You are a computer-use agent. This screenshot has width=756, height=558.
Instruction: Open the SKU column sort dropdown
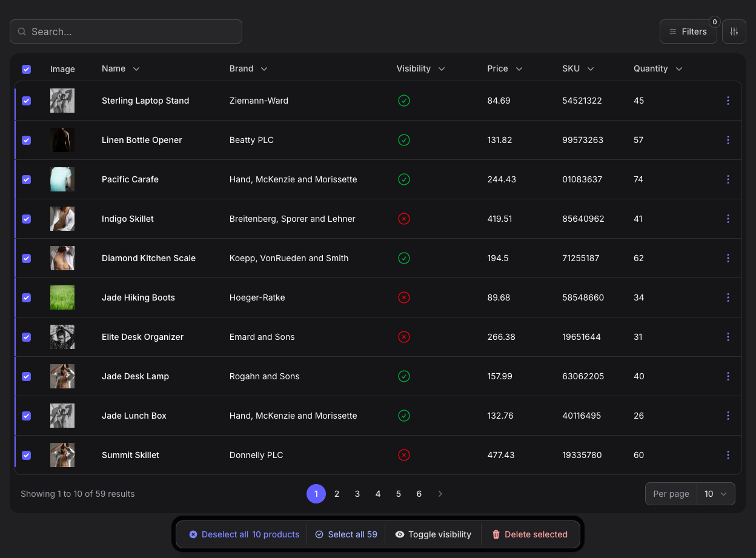tap(591, 69)
